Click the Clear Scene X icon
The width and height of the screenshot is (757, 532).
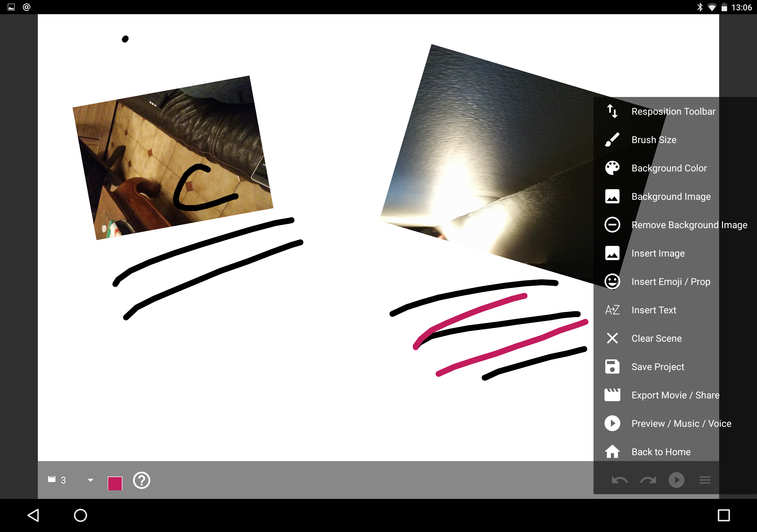point(612,338)
